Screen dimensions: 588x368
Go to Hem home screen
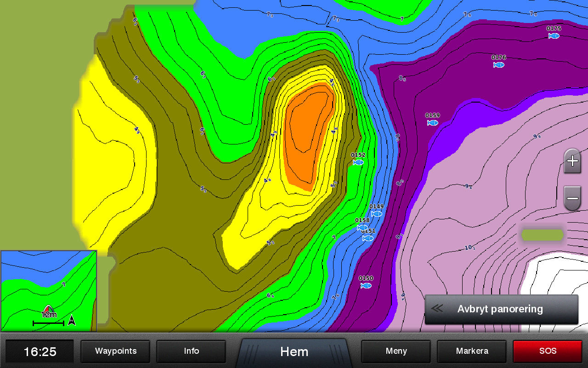click(x=294, y=352)
